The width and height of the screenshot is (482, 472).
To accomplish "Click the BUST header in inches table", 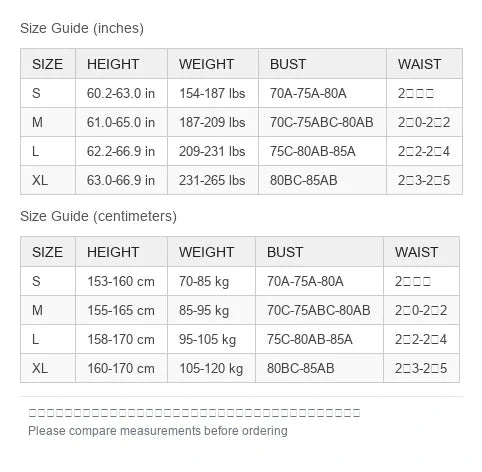I will [x=322, y=64].
